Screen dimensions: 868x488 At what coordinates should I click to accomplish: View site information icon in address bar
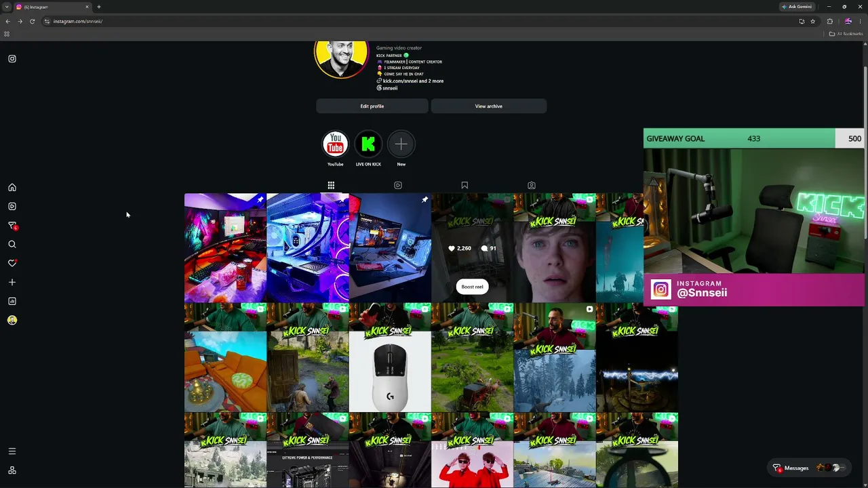[x=47, y=21]
